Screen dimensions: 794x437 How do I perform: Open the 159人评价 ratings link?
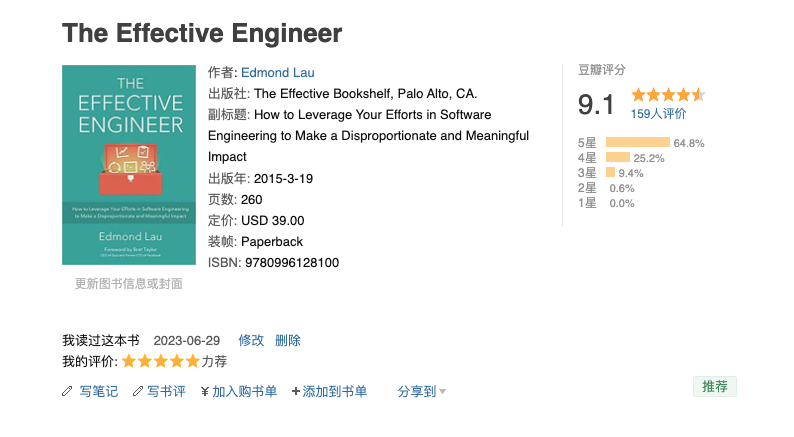tap(658, 114)
